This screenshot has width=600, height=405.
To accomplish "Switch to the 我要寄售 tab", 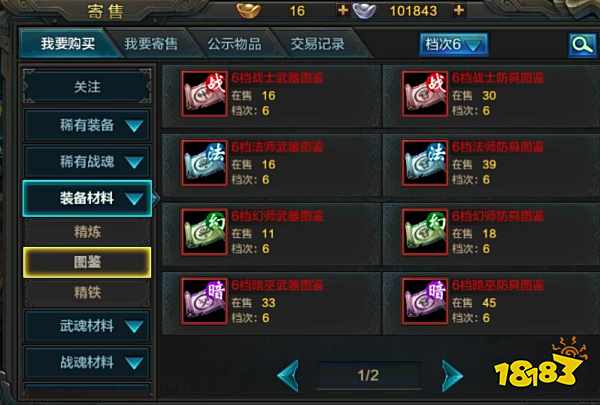I will [x=151, y=44].
